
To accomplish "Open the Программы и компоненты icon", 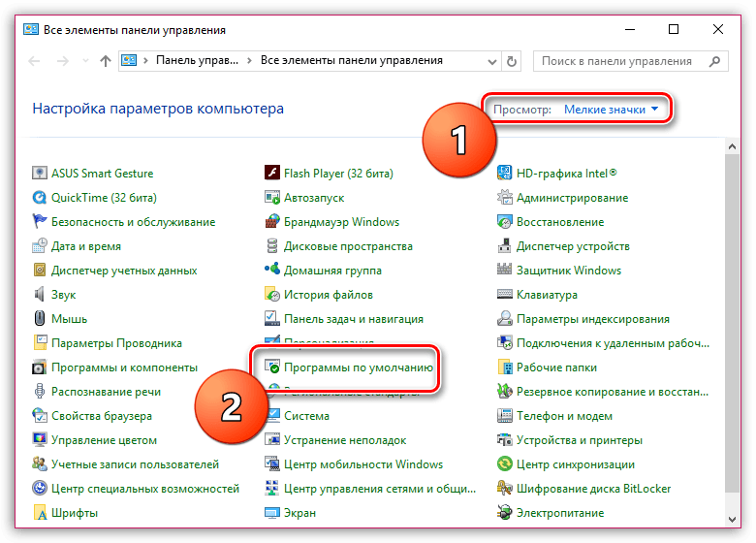I will tap(39, 367).
